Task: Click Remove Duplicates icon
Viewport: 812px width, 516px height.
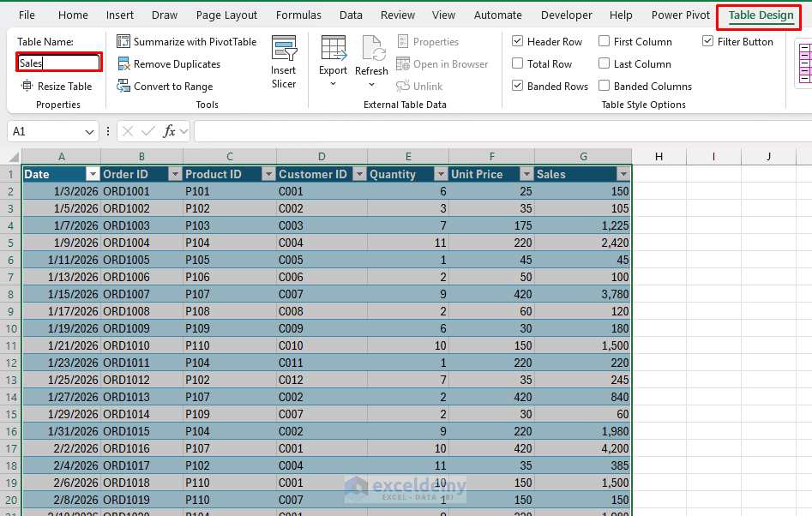Action: tap(123, 63)
